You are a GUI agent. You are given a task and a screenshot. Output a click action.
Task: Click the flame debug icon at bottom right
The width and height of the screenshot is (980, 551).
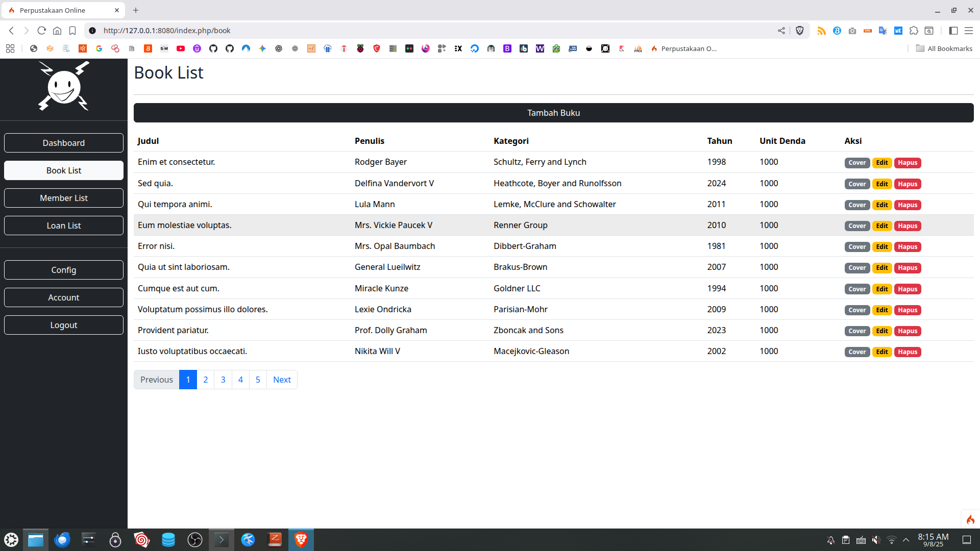pyautogui.click(x=970, y=519)
